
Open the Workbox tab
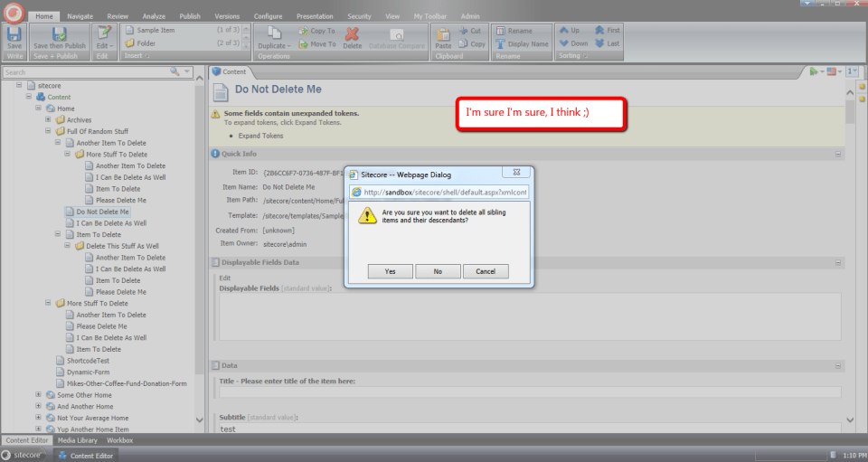tap(119, 440)
